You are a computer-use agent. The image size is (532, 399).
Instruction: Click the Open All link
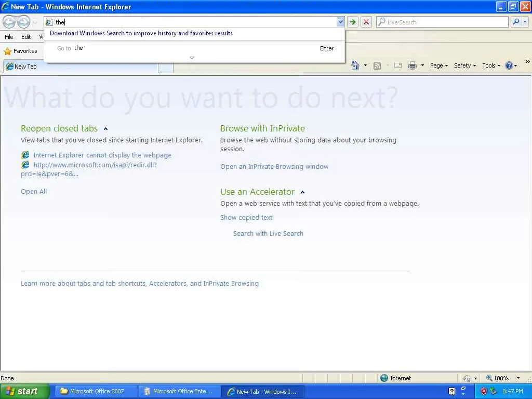click(x=34, y=191)
